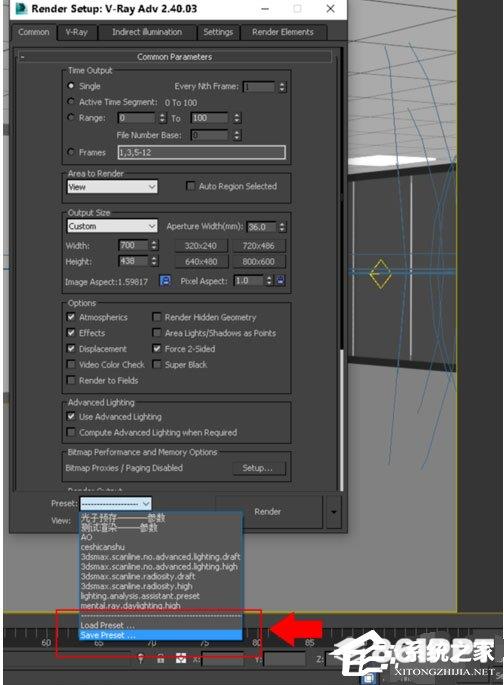Uncheck the Effects option
The width and height of the screenshot is (504, 685).
[71, 332]
